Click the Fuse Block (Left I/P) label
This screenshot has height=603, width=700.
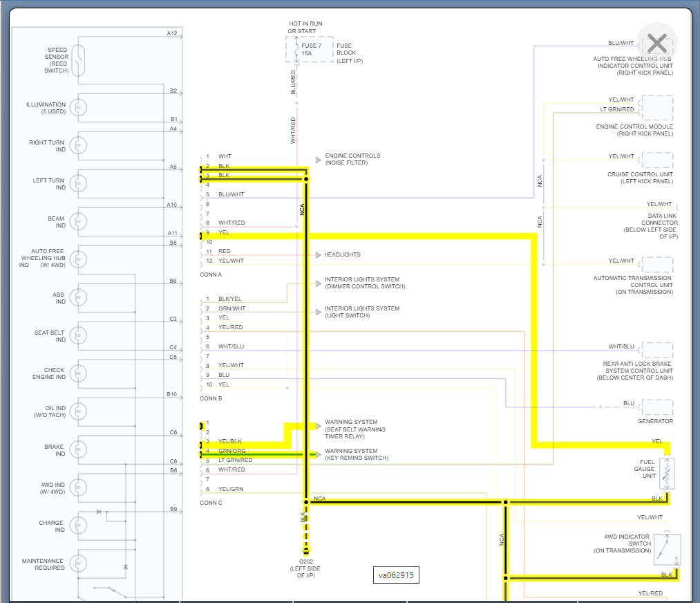tap(350, 53)
